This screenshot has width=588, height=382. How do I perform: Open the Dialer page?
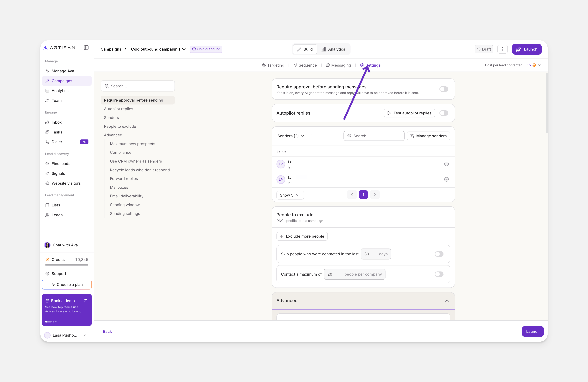click(x=67, y=142)
